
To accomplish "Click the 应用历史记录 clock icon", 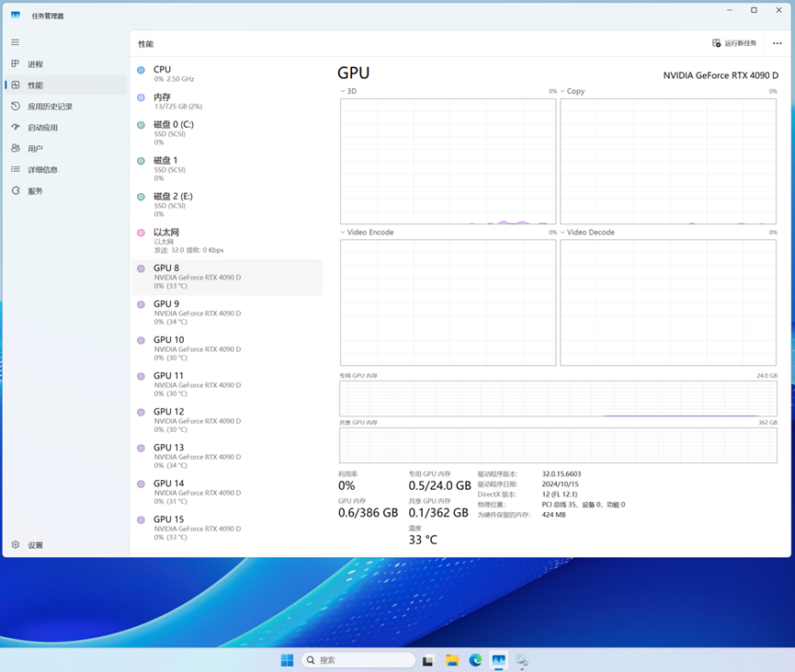I will tap(16, 106).
